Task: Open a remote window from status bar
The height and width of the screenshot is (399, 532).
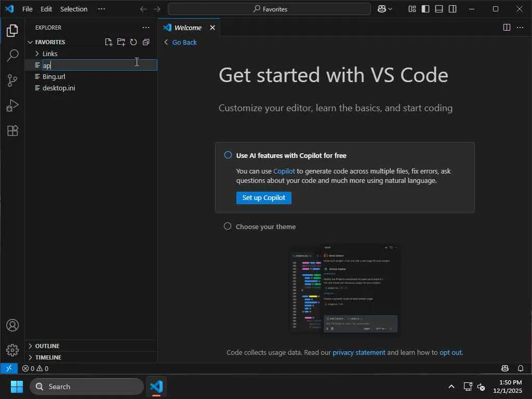Action: pos(9,368)
